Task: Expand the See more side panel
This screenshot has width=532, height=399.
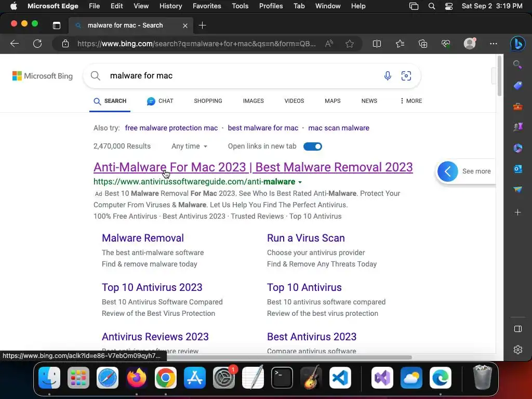Action: 465,171
